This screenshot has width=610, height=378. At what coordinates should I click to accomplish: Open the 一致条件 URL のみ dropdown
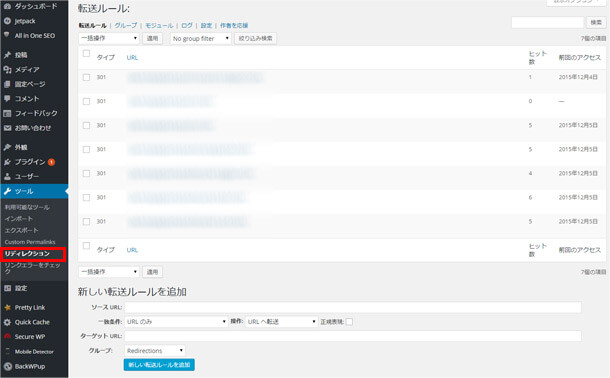pyautogui.click(x=176, y=322)
